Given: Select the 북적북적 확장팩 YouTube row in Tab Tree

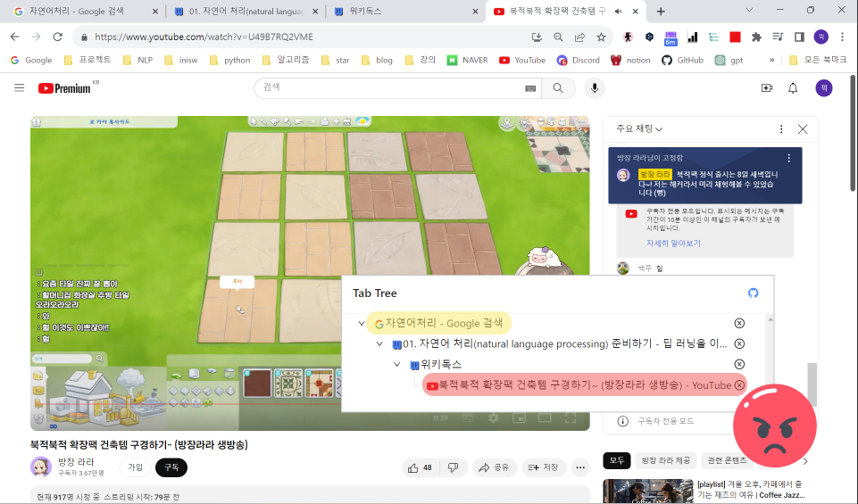Looking at the screenshot, I should click(585, 385).
